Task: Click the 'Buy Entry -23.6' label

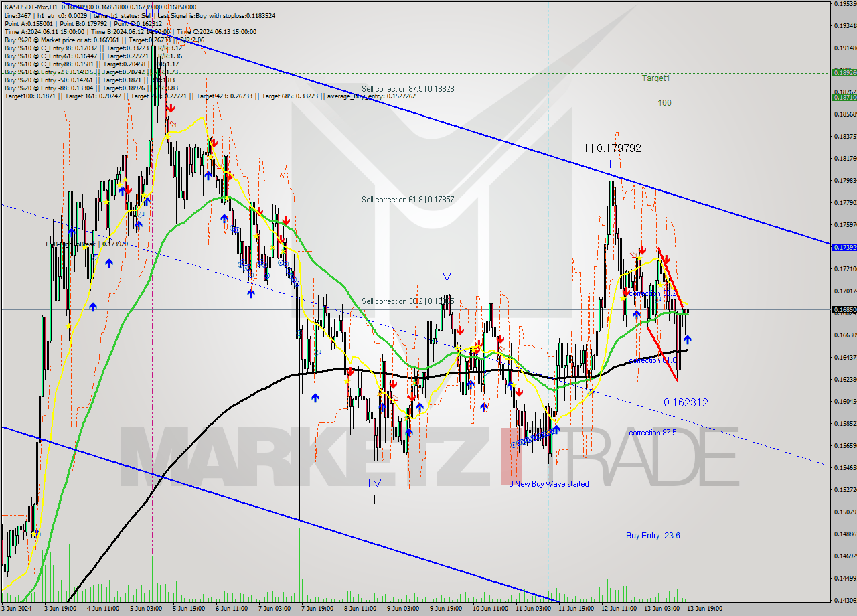Action: pyautogui.click(x=653, y=535)
